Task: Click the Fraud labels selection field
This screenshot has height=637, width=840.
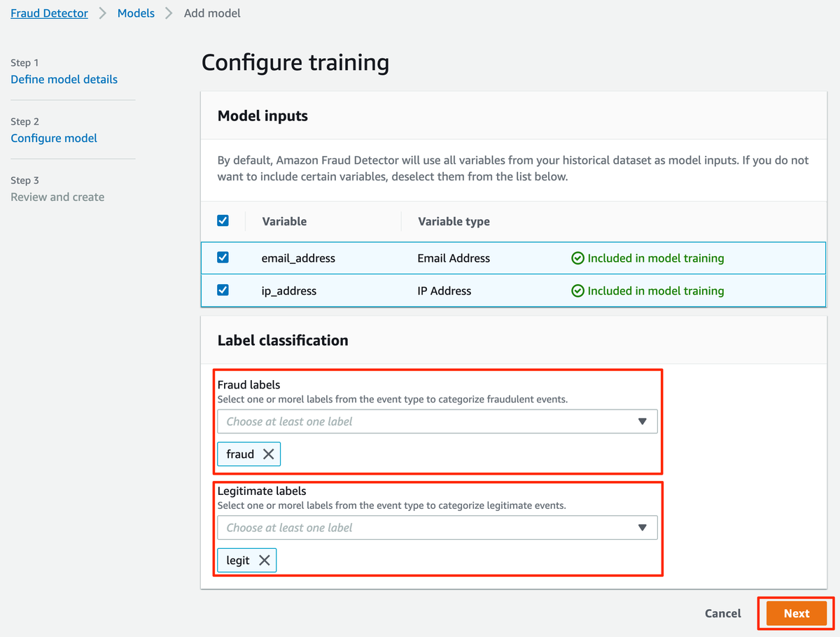Action: pos(437,421)
